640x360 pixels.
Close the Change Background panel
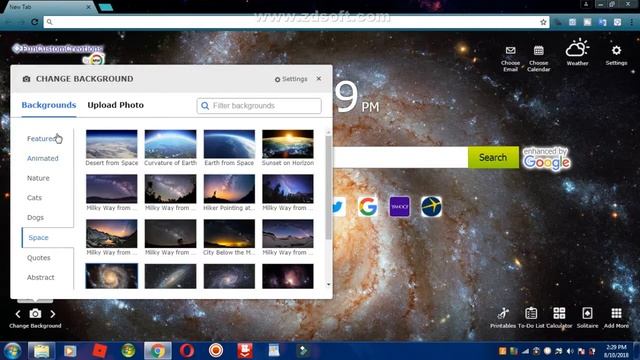click(x=319, y=78)
